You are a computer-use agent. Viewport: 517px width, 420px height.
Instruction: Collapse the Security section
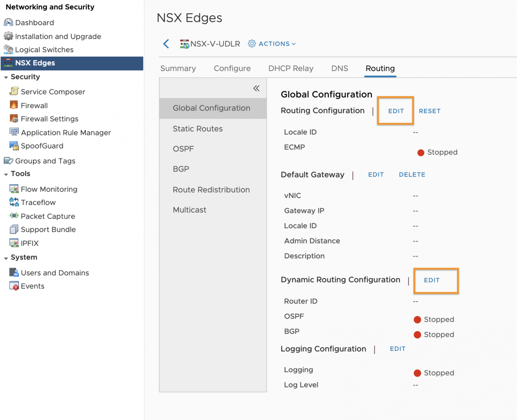point(6,77)
